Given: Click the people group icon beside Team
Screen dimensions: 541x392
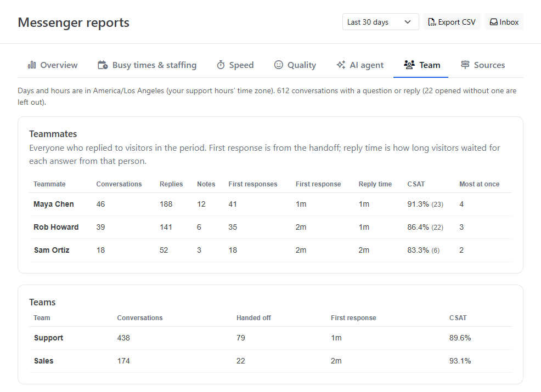Looking at the screenshot, I should click(x=409, y=65).
